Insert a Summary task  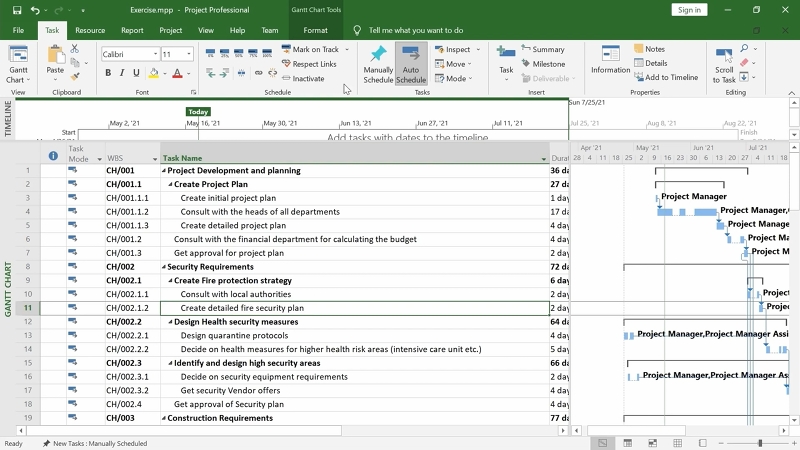point(543,49)
